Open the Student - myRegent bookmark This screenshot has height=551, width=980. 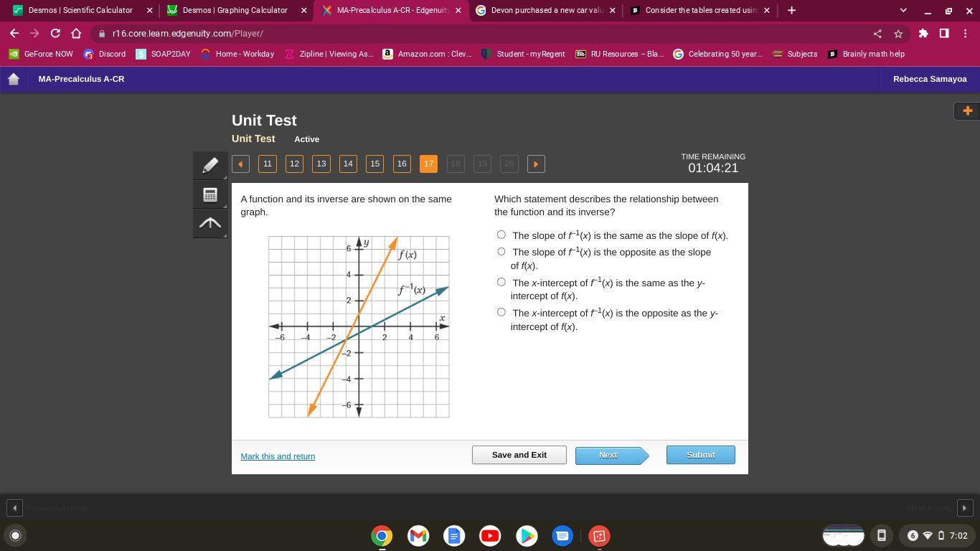pyautogui.click(x=523, y=54)
